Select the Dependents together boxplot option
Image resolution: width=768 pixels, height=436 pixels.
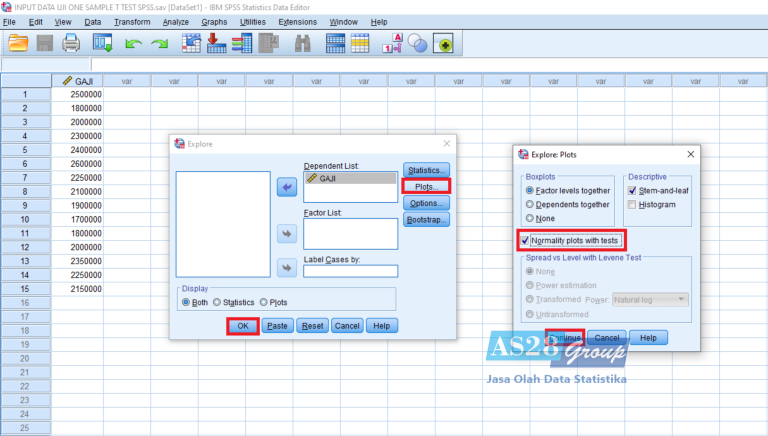click(531, 205)
